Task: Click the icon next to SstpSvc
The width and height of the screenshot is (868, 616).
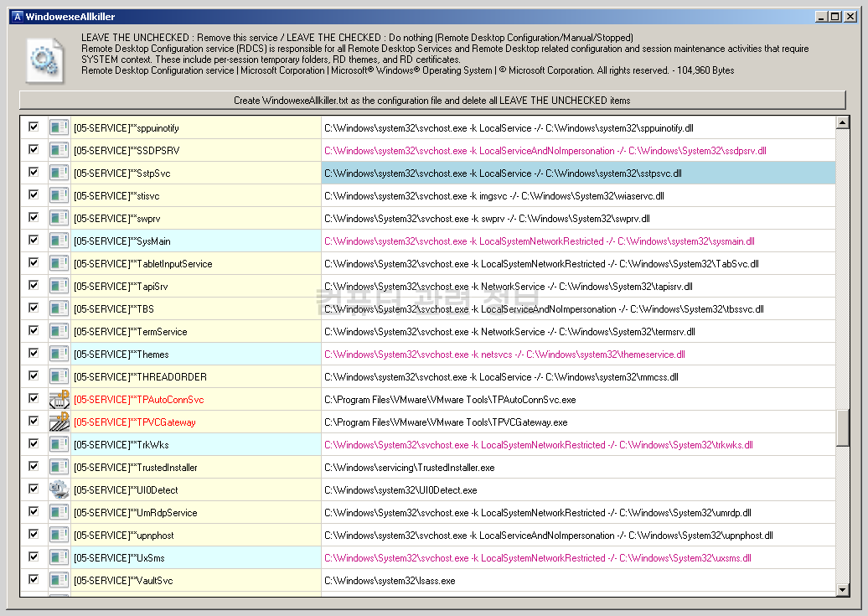Action: [x=59, y=173]
